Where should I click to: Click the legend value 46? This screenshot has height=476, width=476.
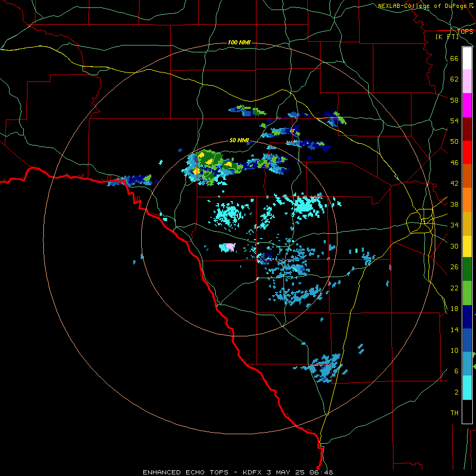point(454,163)
